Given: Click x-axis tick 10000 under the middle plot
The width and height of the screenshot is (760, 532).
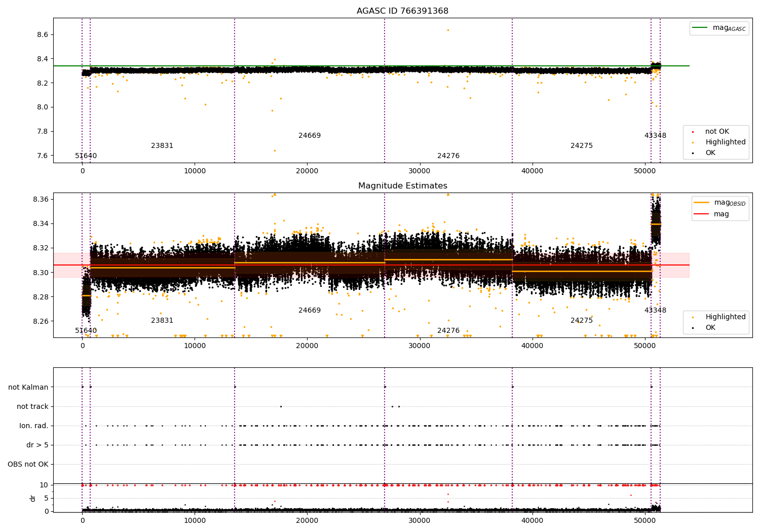Looking at the screenshot, I should 195,346.
